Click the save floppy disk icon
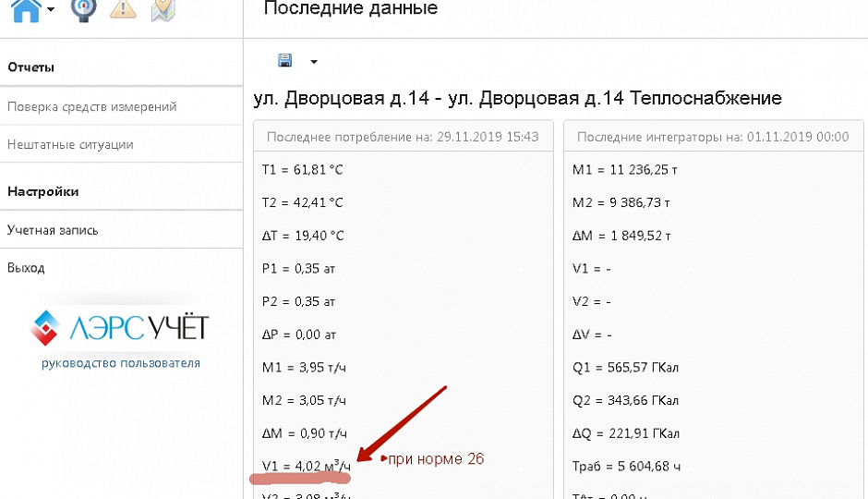Image resolution: width=868 pixels, height=499 pixels. [285, 61]
